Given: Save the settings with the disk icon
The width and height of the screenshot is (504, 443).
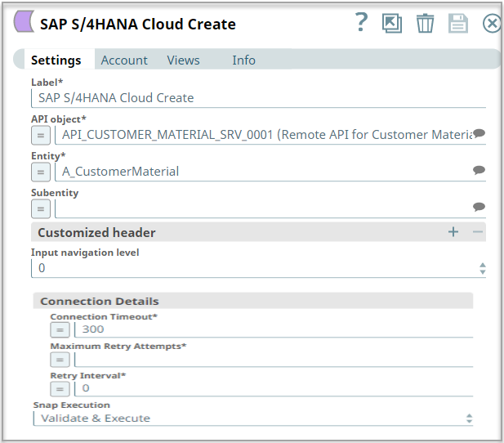Looking at the screenshot, I should click(458, 23).
